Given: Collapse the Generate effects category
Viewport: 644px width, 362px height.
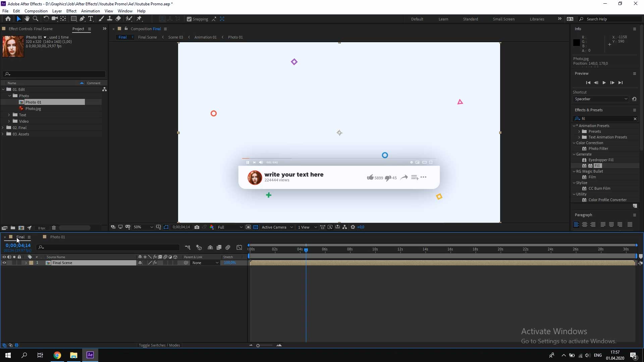Looking at the screenshot, I should tap(574, 154).
